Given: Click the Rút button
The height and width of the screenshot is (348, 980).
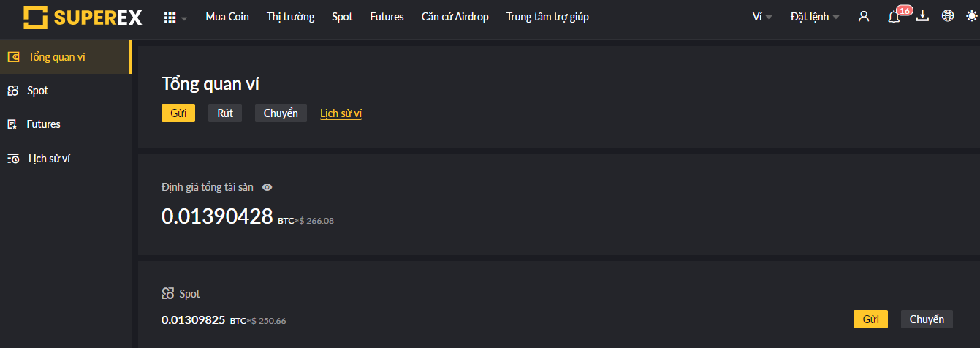Looking at the screenshot, I should [x=225, y=113].
